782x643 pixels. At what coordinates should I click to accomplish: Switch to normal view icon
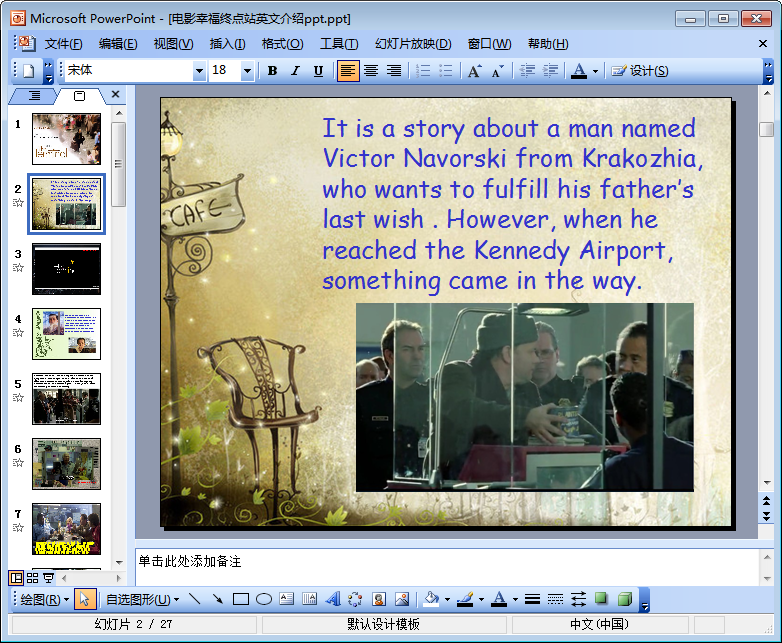pyautogui.click(x=16, y=578)
